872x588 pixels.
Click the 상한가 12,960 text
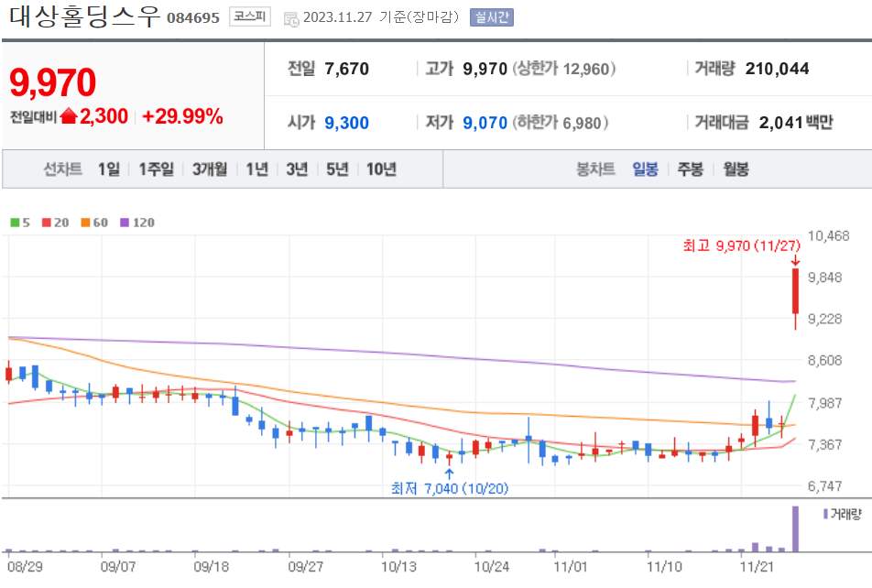563,69
